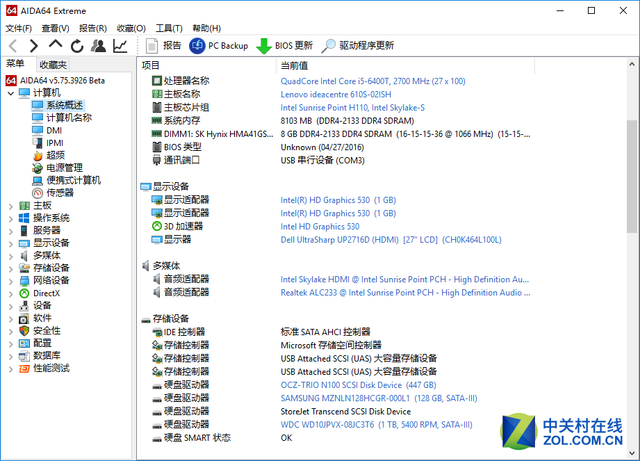
Task: Click the 性能测试 benchmark icon
Action: 24,369
